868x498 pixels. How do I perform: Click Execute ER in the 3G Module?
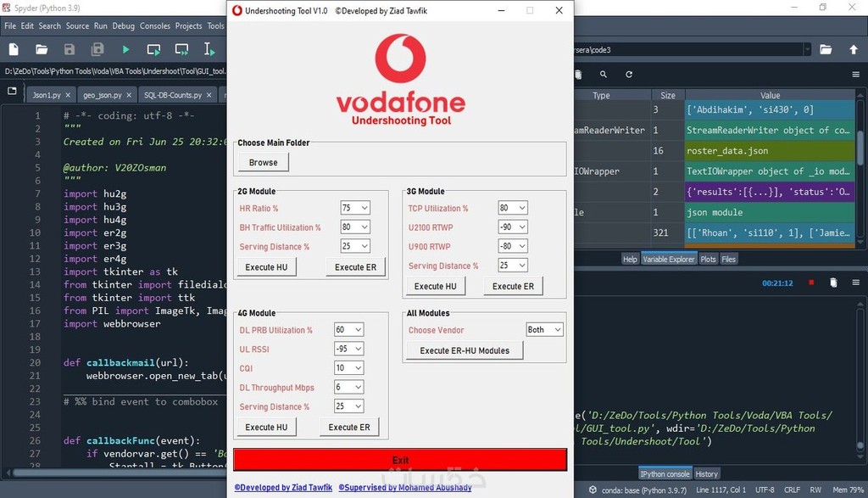(x=513, y=287)
